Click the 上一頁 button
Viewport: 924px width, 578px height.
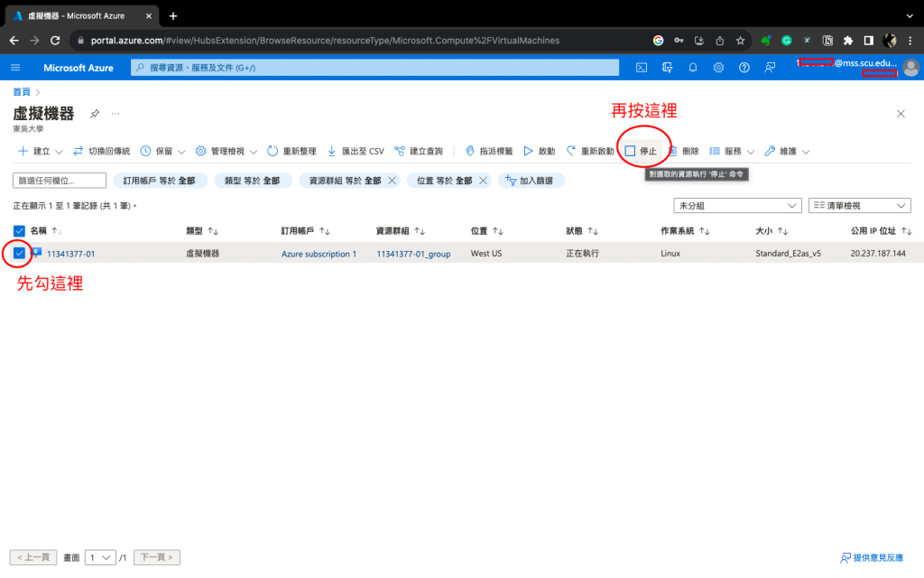coord(33,557)
